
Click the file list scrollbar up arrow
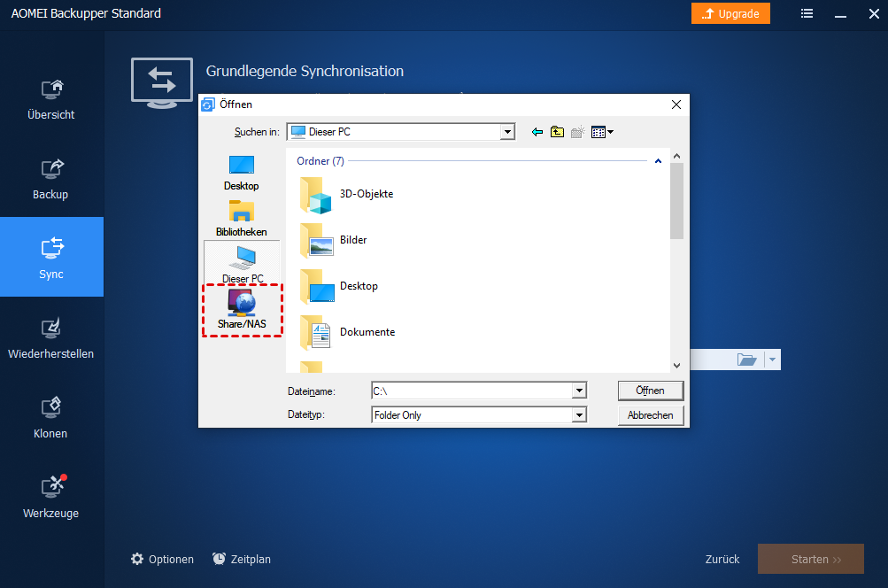pos(676,156)
